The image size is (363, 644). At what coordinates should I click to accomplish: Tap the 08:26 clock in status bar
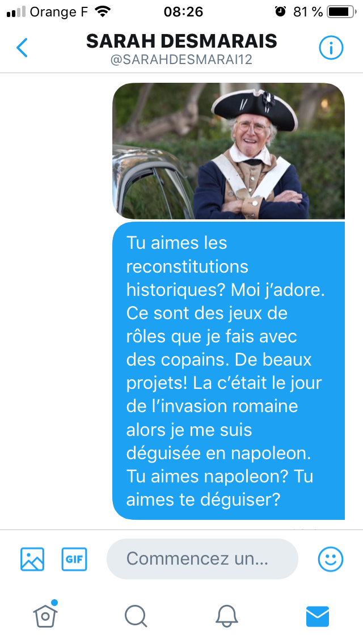coord(183,11)
